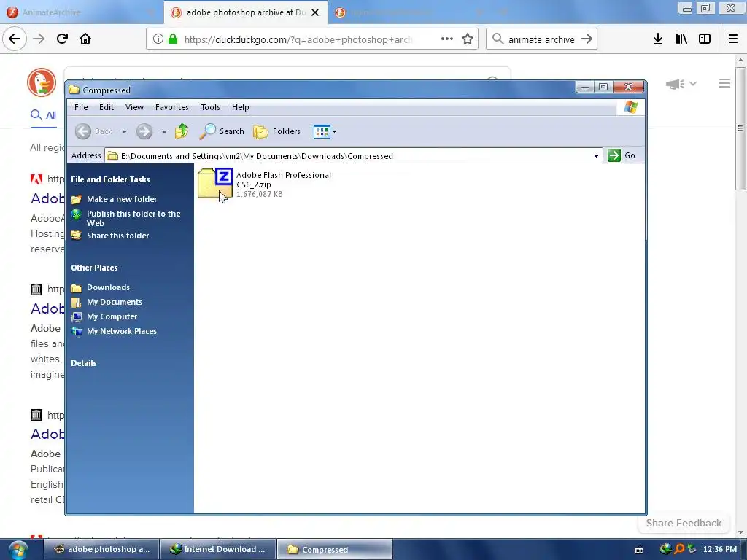
Task: Expand the Address bar dropdown
Action: 596,156
